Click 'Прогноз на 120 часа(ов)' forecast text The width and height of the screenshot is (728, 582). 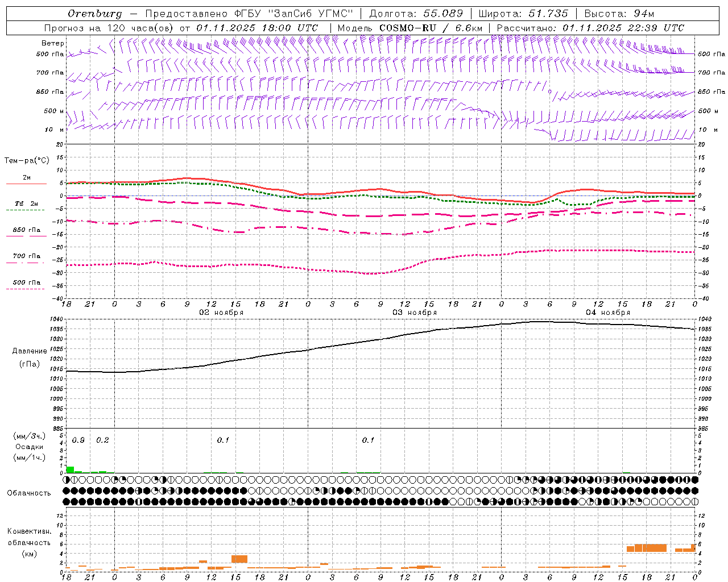pyautogui.click(x=109, y=28)
